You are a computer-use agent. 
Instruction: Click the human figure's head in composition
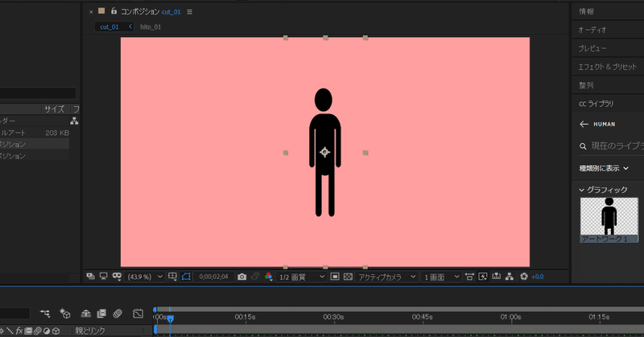[x=324, y=100]
